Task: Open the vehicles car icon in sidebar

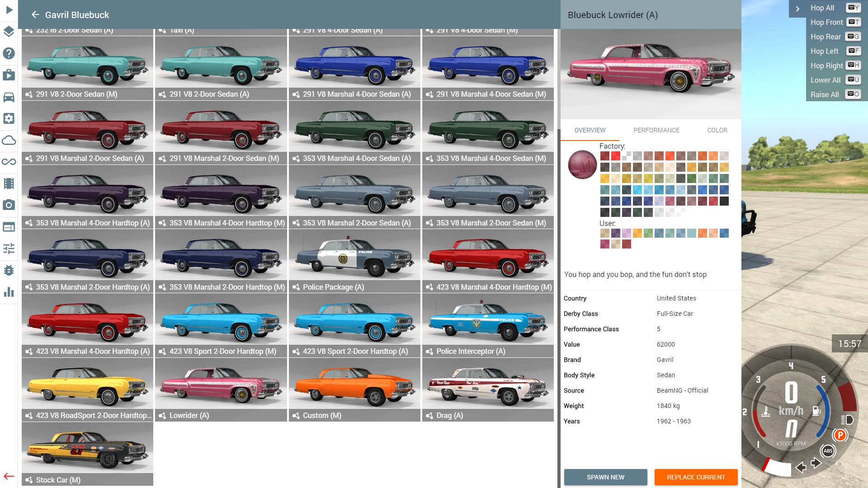Action: pos(9,97)
